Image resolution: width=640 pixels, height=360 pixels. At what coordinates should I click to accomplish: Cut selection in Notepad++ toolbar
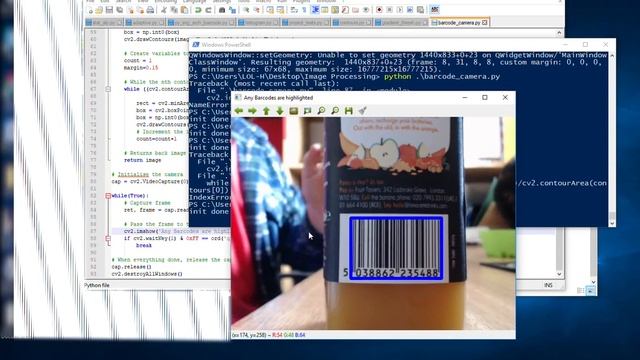(164, 10)
